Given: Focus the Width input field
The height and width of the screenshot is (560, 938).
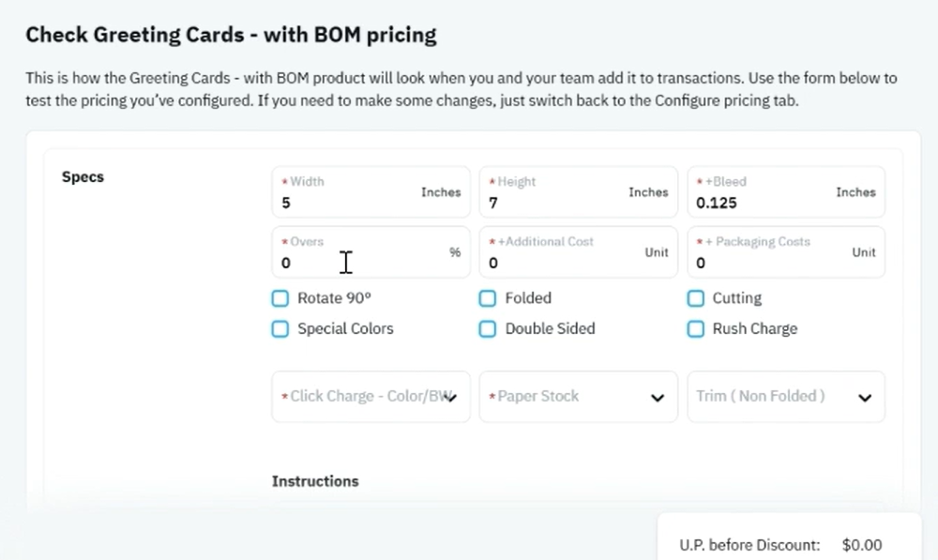Looking at the screenshot, I should 371,192.
